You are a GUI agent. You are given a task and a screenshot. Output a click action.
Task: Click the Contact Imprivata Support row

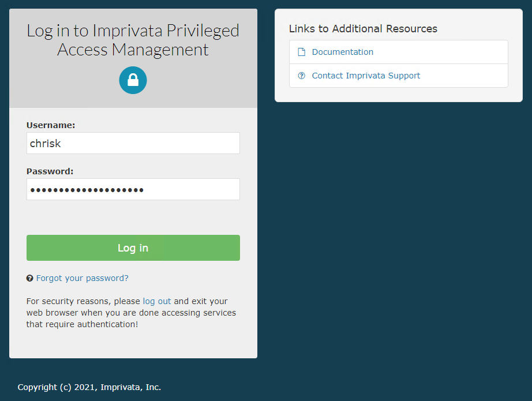(x=398, y=76)
